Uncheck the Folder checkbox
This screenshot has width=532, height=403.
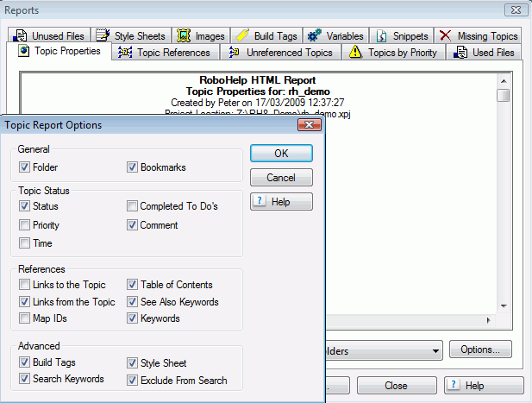tap(24, 167)
